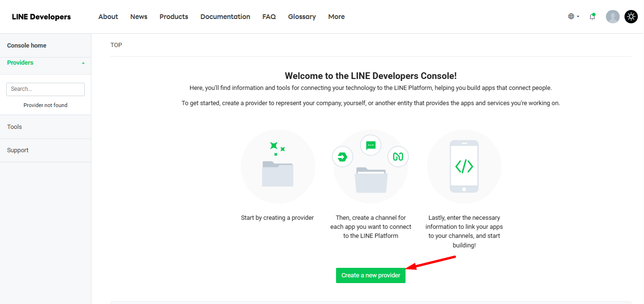Switch to the Glossary page

(302, 17)
